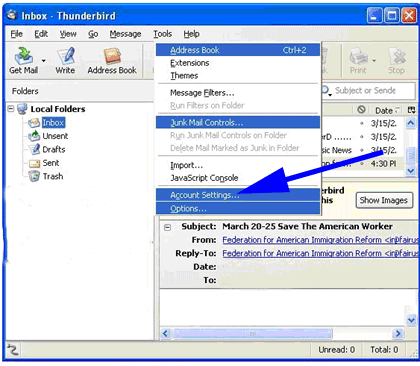Open the Write new message icon
Image resolution: width=420 pixels, height=366 pixels.
click(65, 56)
